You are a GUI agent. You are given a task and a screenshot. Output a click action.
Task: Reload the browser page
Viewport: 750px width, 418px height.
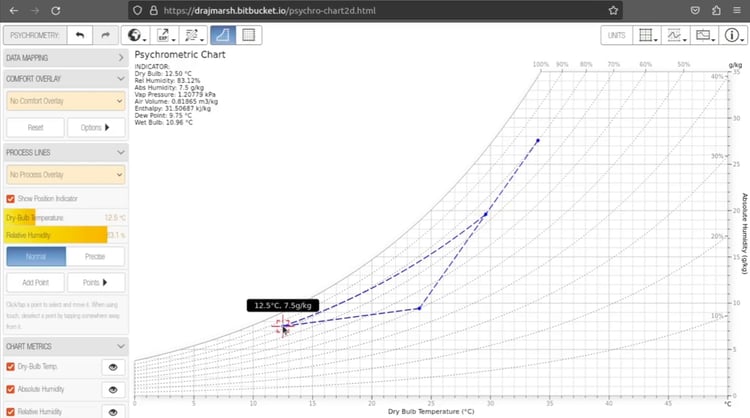(56, 11)
